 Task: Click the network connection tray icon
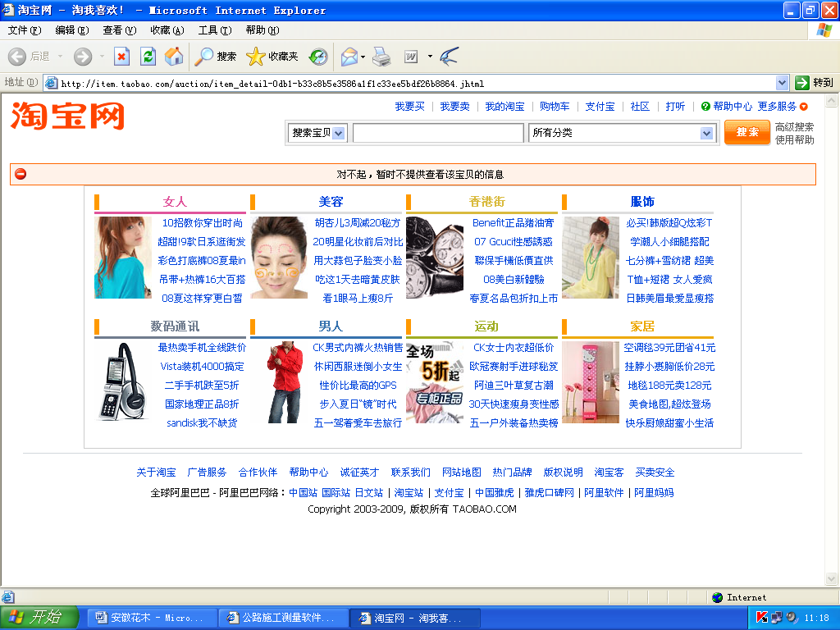(777, 617)
